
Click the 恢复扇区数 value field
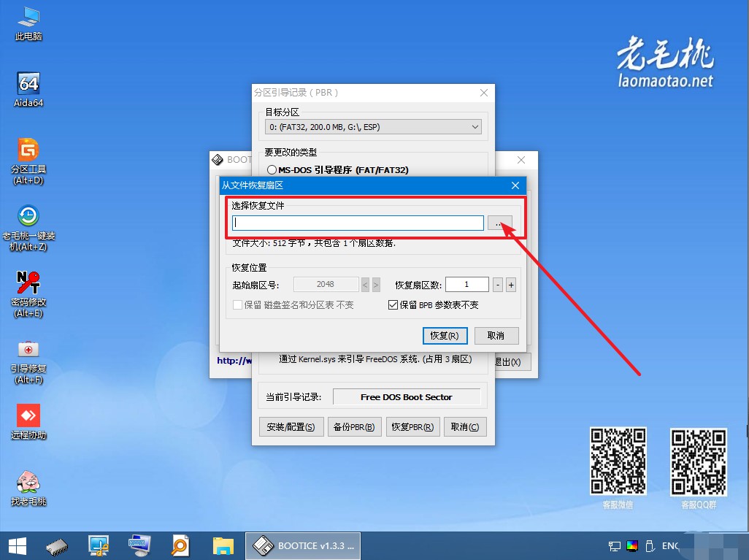click(466, 284)
